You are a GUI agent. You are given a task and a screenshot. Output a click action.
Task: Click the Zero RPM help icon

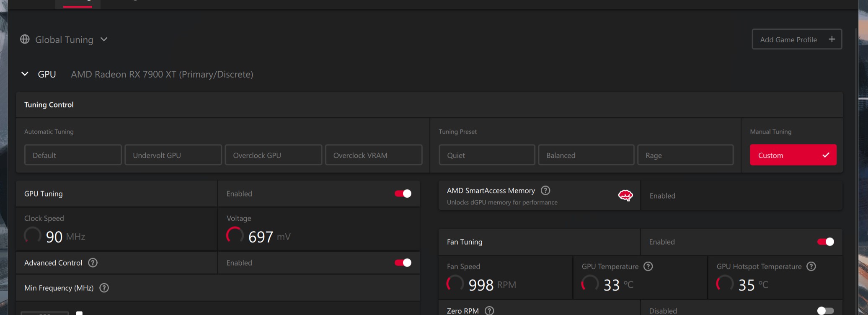(x=489, y=310)
